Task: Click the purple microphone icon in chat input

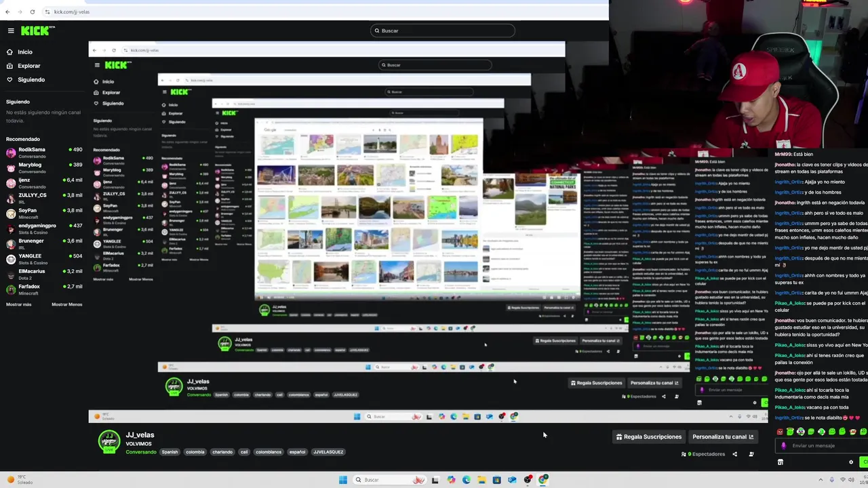Action: pyautogui.click(x=784, y=445)
